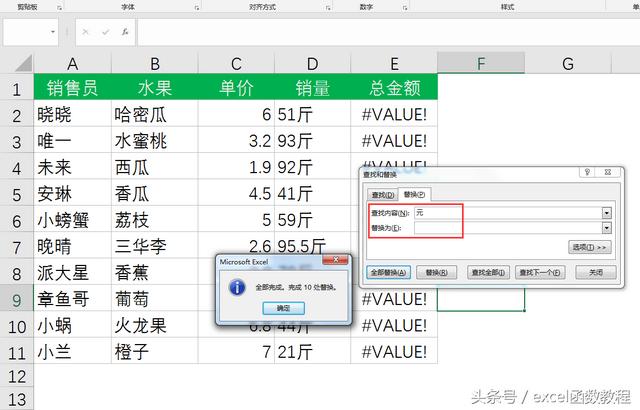Select row 5 header
This screenshot has height=410, width=640.
tap(16, 195)
